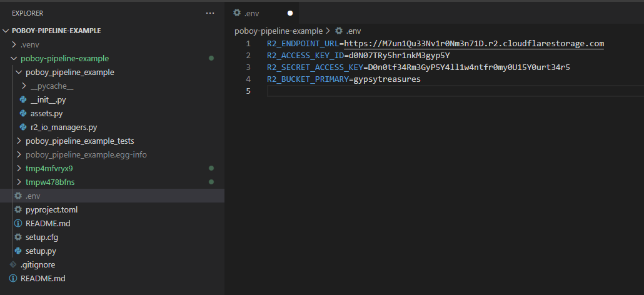The height and width of the screenshot is (295, 644).
Task: Click the R2_ENDPOINT_URL variable name
Action: (x=303, y=44)
